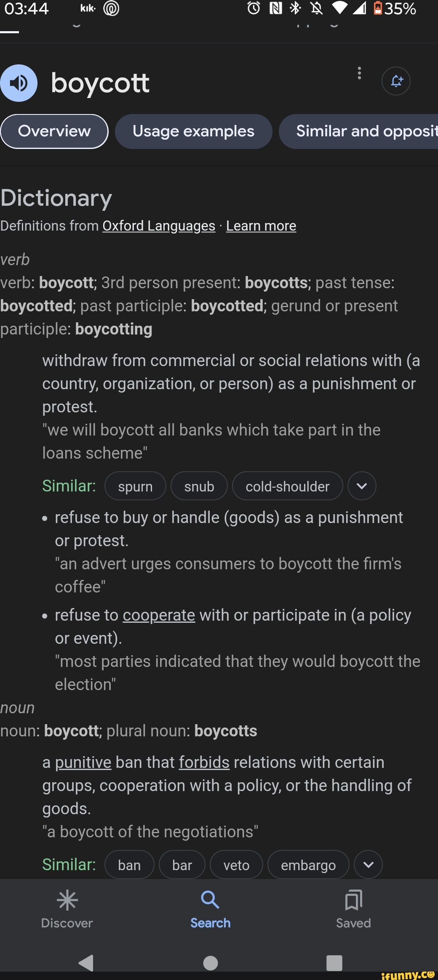
Task: Open the Oxford Languages link
Action: pyautogui.click(x=159, y=226)
